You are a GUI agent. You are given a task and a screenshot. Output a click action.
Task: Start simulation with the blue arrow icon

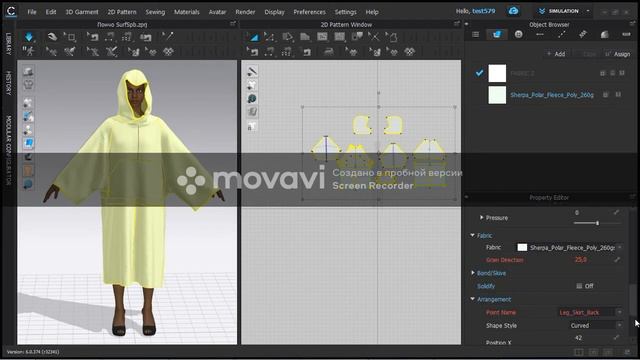click(x=29, y=37)
